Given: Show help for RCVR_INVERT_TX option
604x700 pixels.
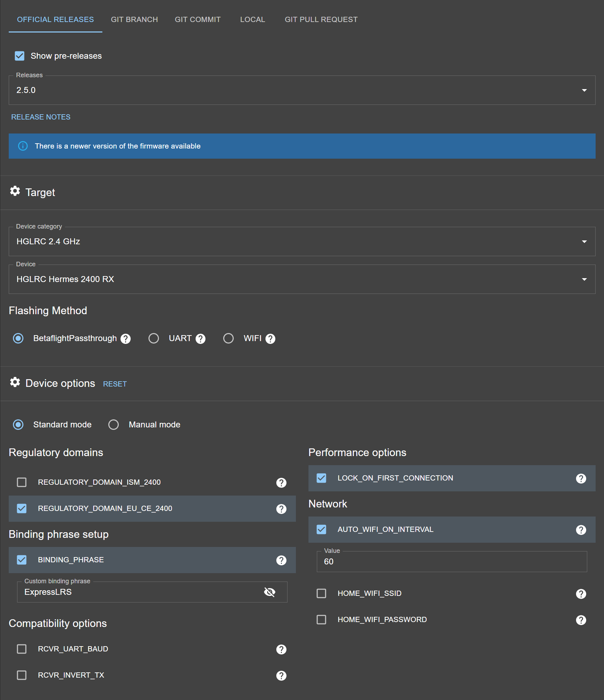Looking at the screenshot, I should (281, 676).
